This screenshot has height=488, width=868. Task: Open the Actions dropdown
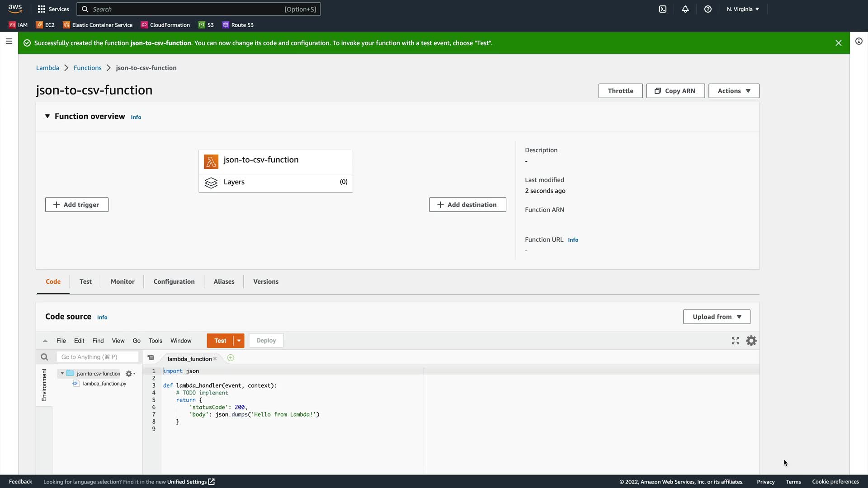[734, 91]
